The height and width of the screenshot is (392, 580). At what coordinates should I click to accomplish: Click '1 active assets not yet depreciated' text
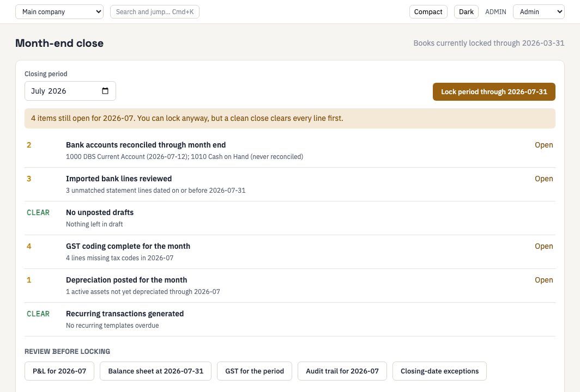click(143, 292)
